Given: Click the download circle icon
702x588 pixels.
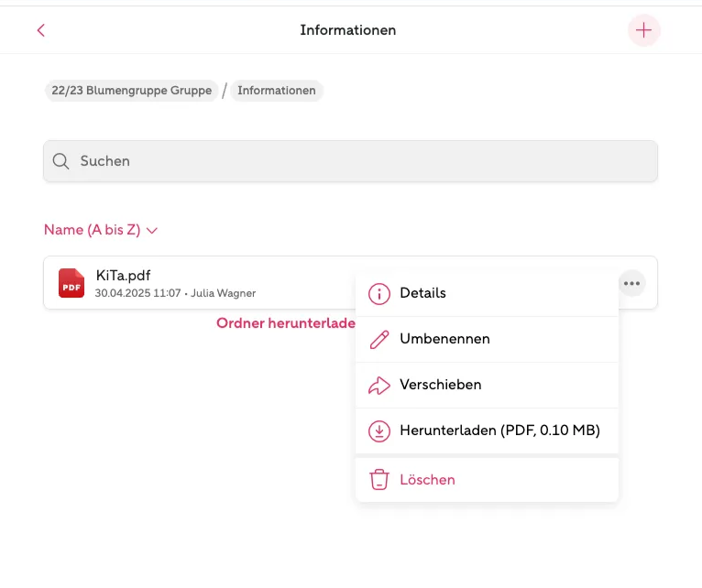Looking at the screenshot, I should 379,431.
